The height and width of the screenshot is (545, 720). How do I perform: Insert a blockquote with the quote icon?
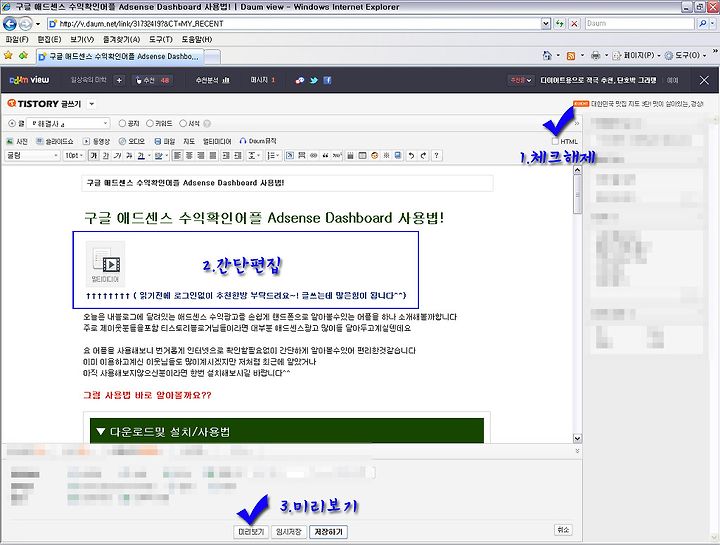(x=325, y=156)
